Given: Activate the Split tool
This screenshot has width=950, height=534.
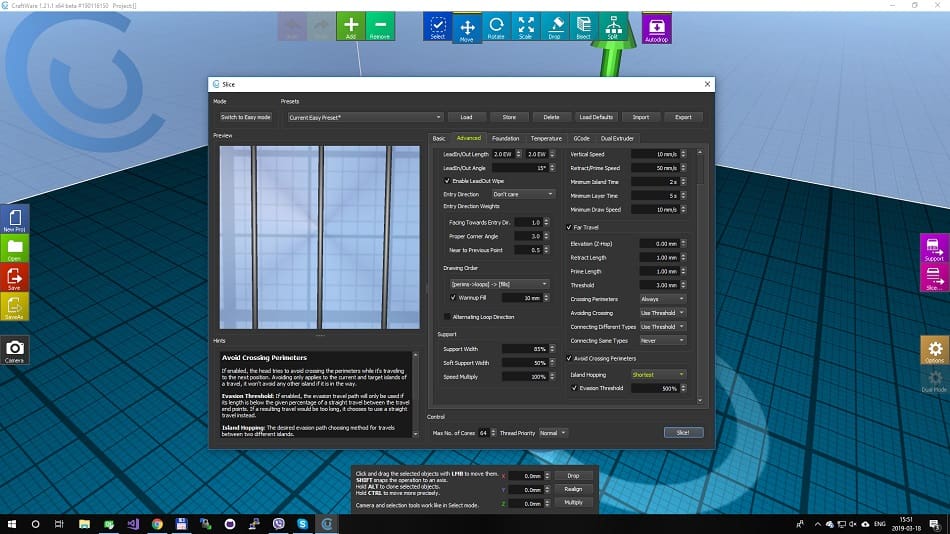Looking at the screenshot, I should tap(613, 27).
